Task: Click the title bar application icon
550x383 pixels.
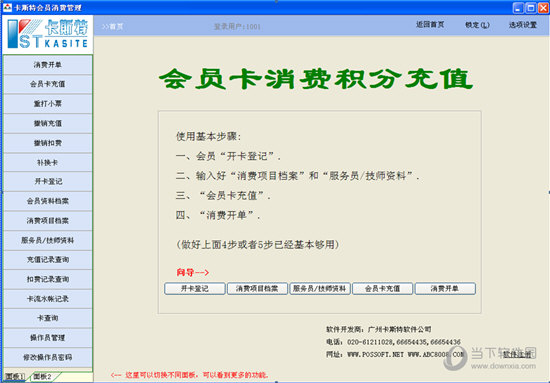Action: [7, 7]
